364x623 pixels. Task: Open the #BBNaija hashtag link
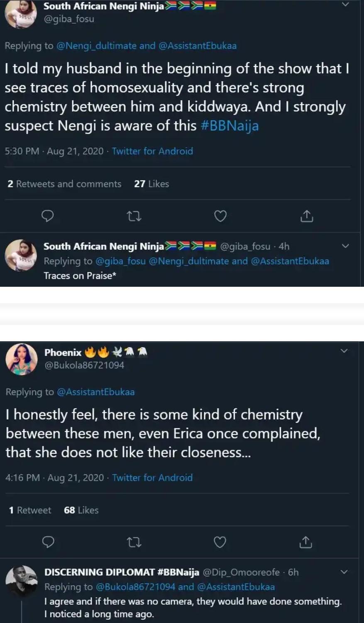(230, 126)
